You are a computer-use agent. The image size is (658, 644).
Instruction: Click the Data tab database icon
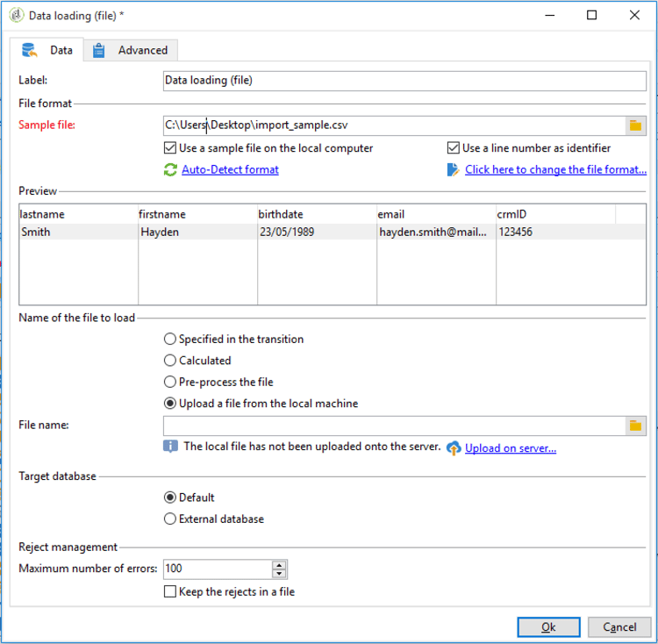coord(29,50)
